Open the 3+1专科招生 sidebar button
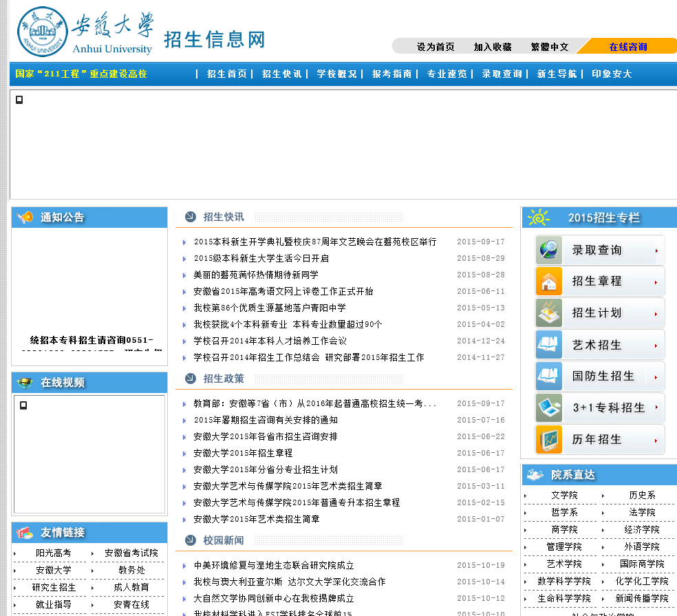 click(600, 407)
